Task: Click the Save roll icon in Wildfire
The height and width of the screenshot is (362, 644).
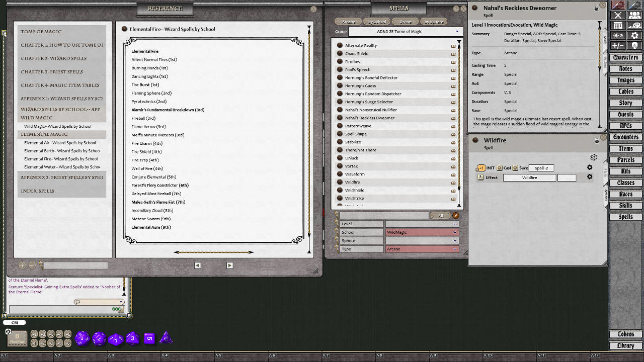Action: pyautogui.click(x=515, y=168)
